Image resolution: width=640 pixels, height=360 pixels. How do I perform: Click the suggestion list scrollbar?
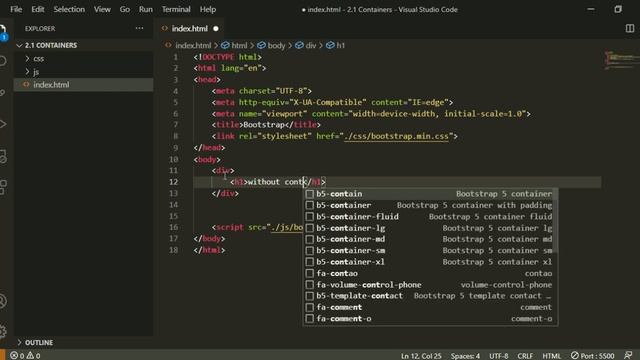pos(555,220)
